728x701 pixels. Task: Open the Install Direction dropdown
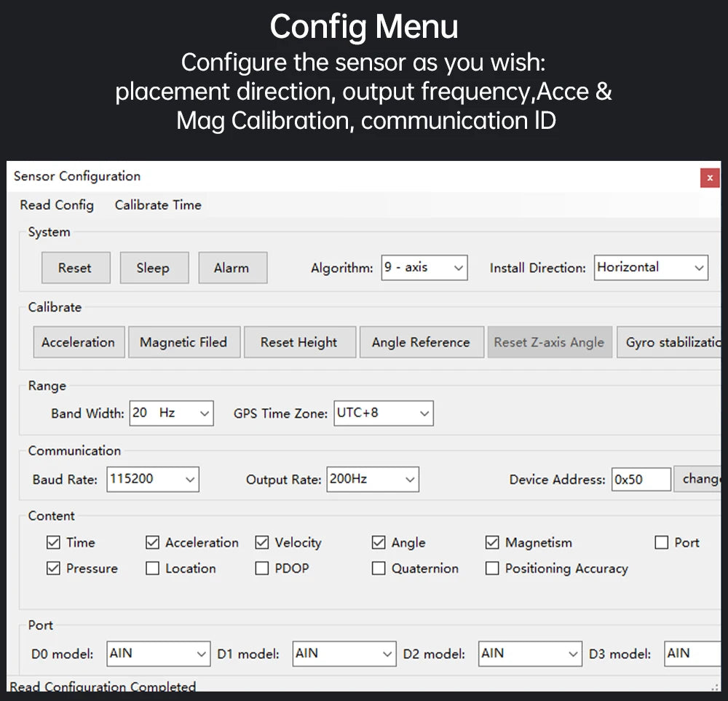point(651,267)
